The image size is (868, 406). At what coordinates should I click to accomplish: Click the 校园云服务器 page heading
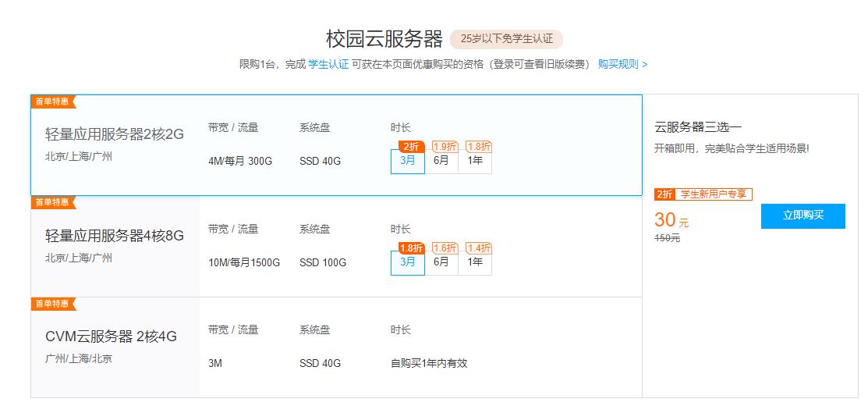click(x=384, y=39)
